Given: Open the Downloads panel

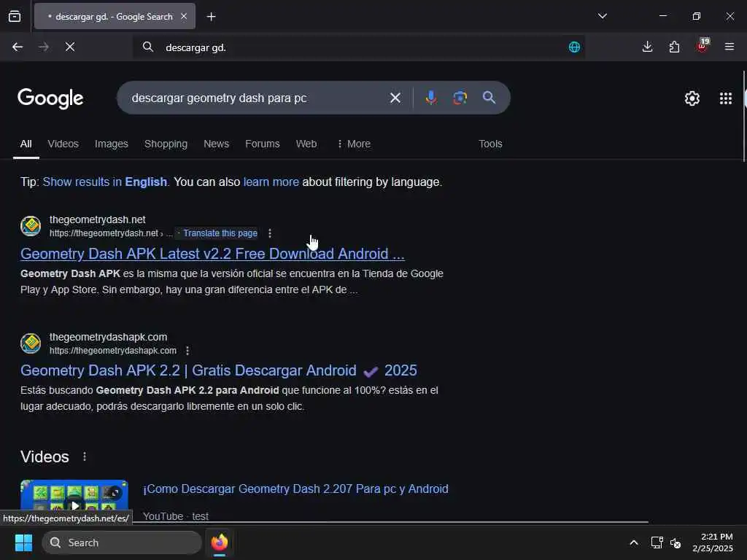Looking at the screenshot, I should [x=647, y=47].
